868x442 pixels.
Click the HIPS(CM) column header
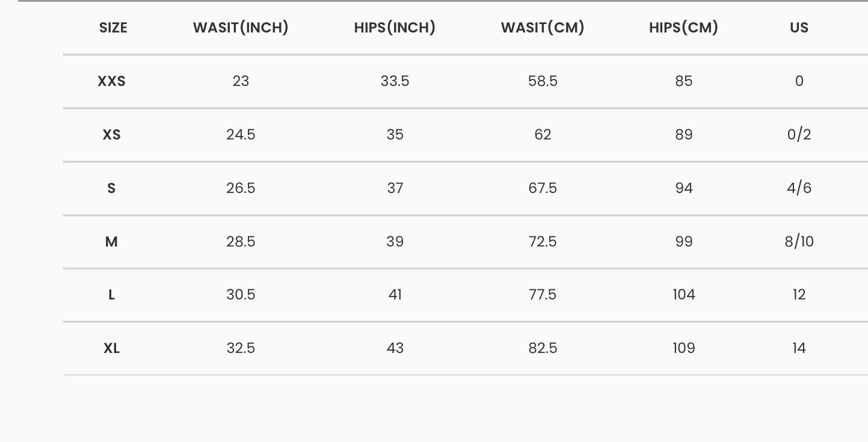[x=684, y=28]
